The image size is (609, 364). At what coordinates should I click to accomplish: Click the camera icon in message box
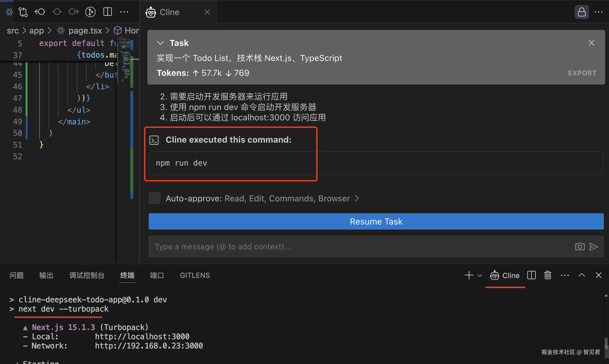pos(580,247)
